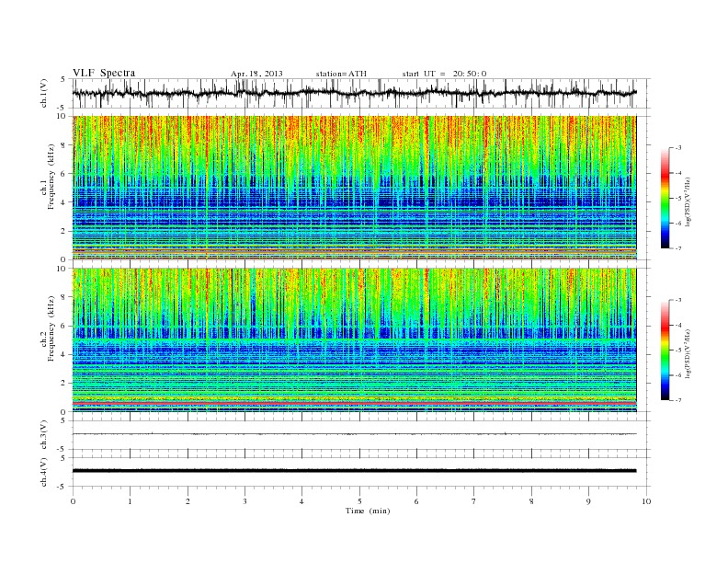Viewport: 728px width, 563px height.
Task: Click the "ch.1(V)" waveform axis label
Action: [44, 93]
